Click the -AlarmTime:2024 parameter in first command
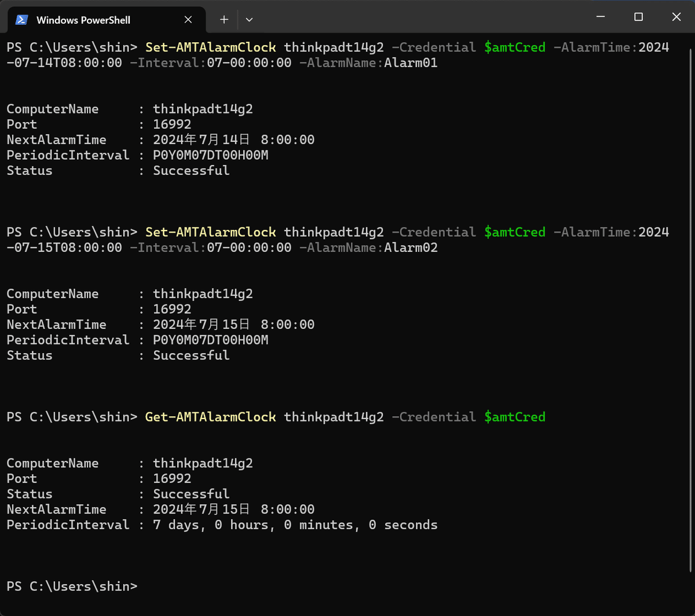Image resolution: width=695 pixels, height=616 pixels. click(x=612, y=47)
